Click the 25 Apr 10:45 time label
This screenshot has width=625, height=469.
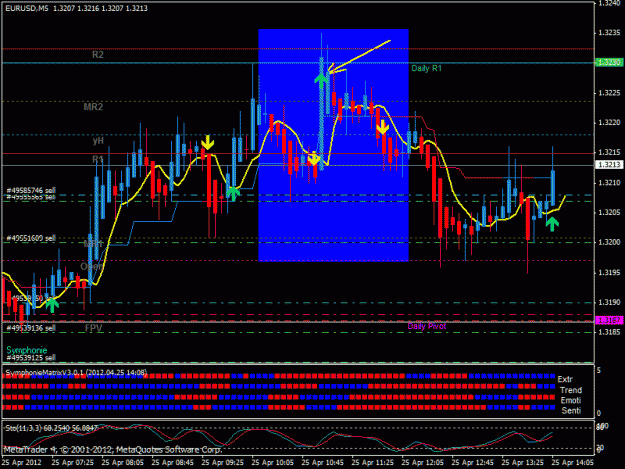322,463
